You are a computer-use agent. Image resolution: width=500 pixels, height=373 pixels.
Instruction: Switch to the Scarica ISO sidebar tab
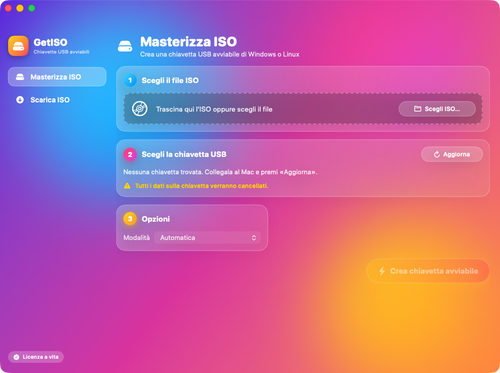(x=57, y=100)
